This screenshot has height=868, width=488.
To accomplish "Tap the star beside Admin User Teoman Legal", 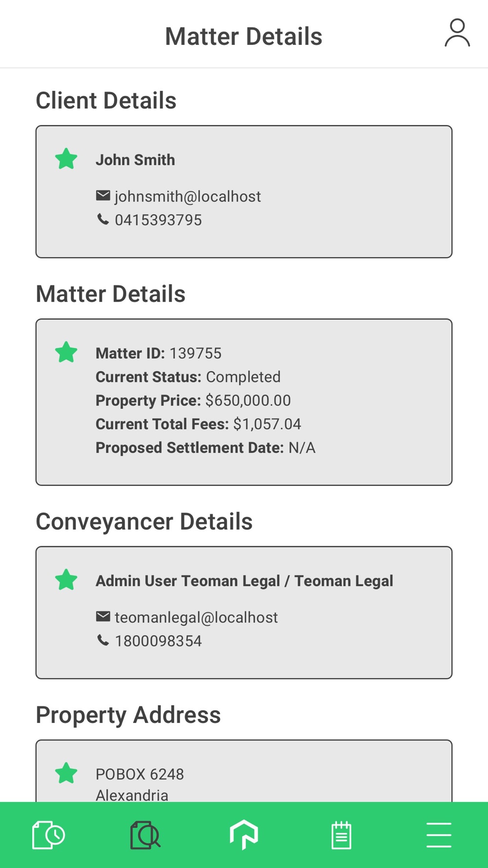I will (x=66, y=580).
